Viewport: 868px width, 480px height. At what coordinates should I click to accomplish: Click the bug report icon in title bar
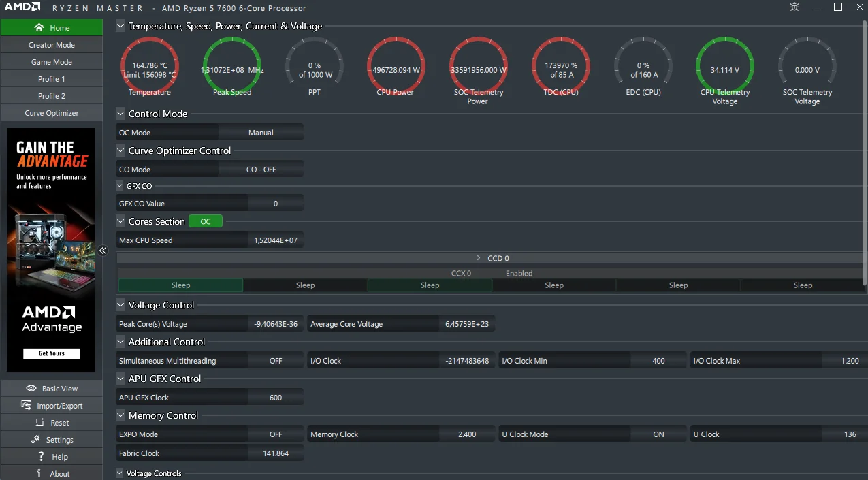click(x=794, y=7)
